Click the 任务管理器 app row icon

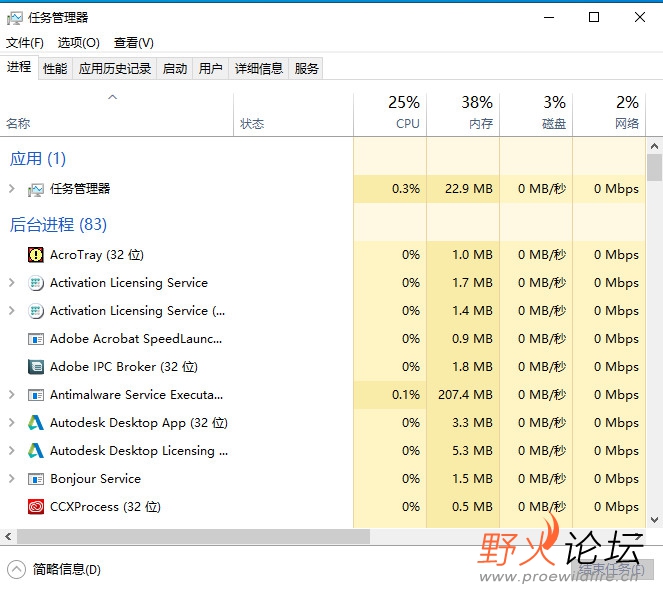(x=36, y=189)
